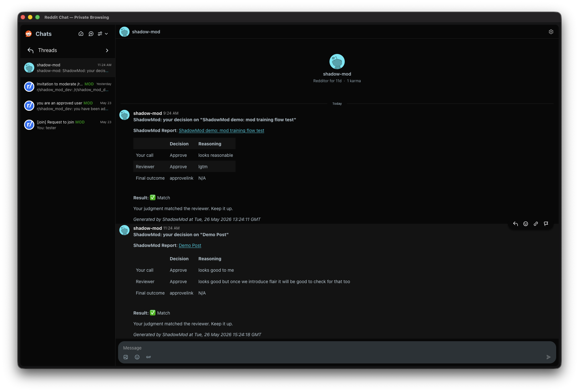
Task: Open the chat filter options dropdown
Action: point(103,34)
